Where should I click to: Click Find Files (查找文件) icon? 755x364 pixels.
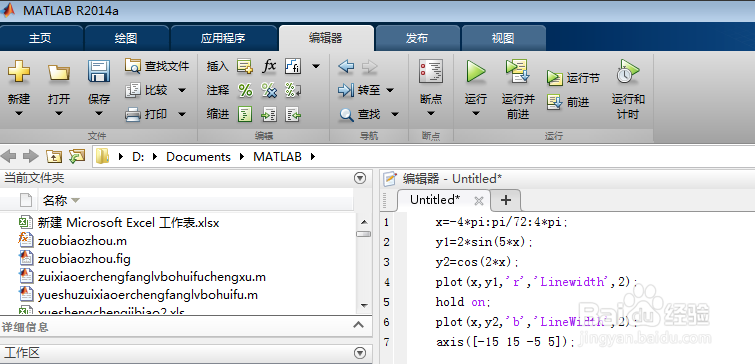132,65
